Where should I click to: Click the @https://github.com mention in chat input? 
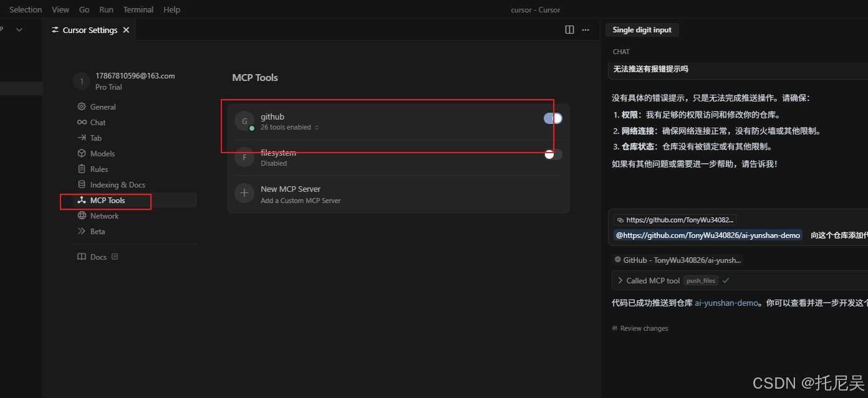coord(708,235)
